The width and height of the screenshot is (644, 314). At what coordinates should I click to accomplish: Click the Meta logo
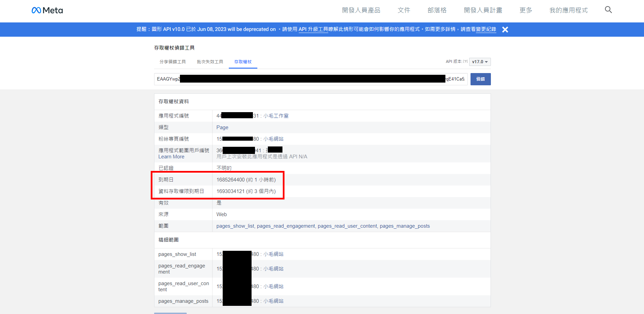47,10
